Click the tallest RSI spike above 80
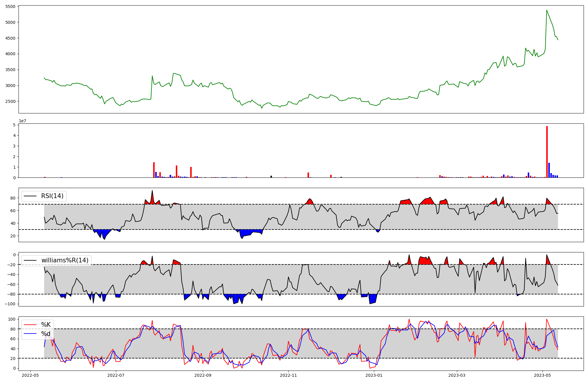Screen dimensions: 588x382 (152, 191)
